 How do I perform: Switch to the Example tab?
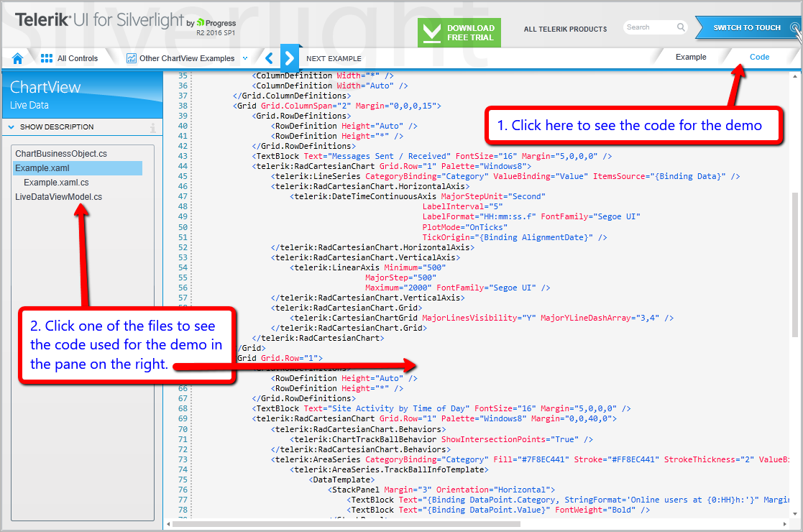[x=691, y=57]
